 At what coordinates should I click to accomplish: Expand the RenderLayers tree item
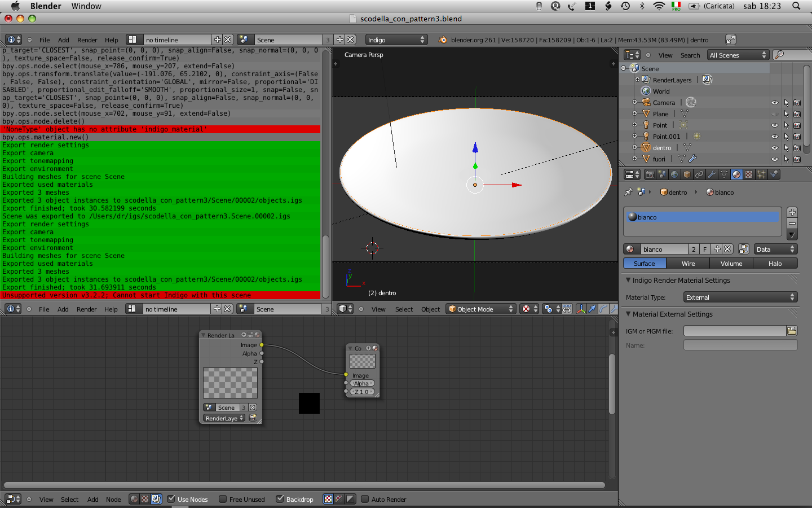[638, 80]
